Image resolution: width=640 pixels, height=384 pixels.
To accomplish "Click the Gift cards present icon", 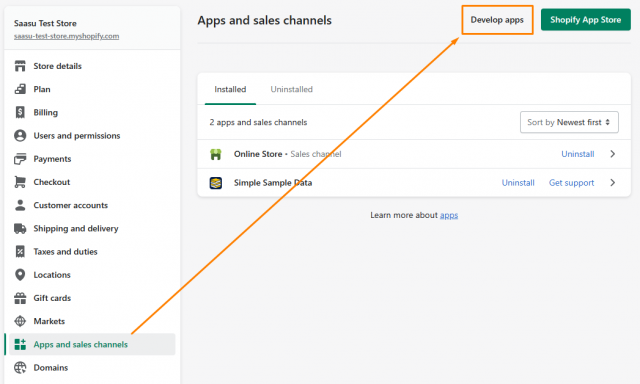I will point(20,298).
